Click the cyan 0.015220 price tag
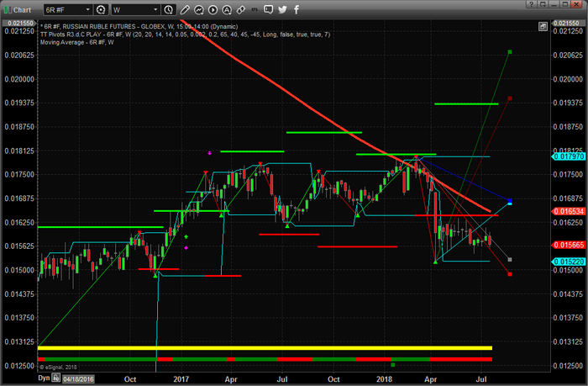This screenshot has height=386, width=588. 569,262
